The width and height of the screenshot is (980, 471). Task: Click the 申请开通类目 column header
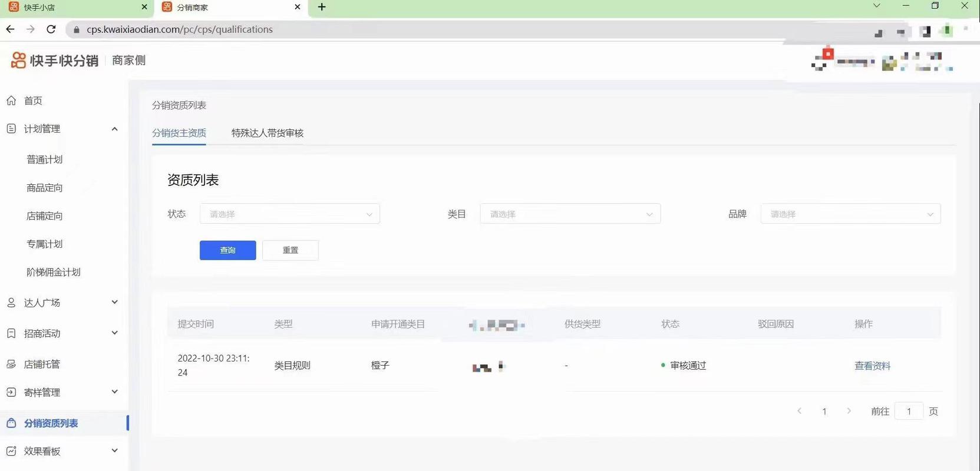pos(398,324)
